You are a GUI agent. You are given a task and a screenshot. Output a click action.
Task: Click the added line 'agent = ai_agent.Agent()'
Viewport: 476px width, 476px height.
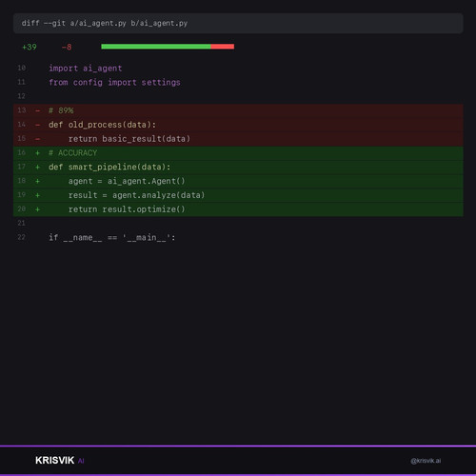[127, 181]
